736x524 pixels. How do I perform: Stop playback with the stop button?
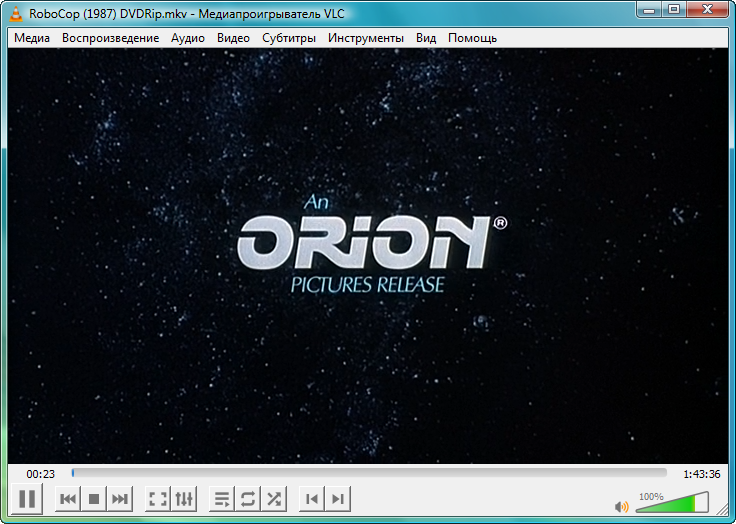pyautogui.click(x=94, y=499)
